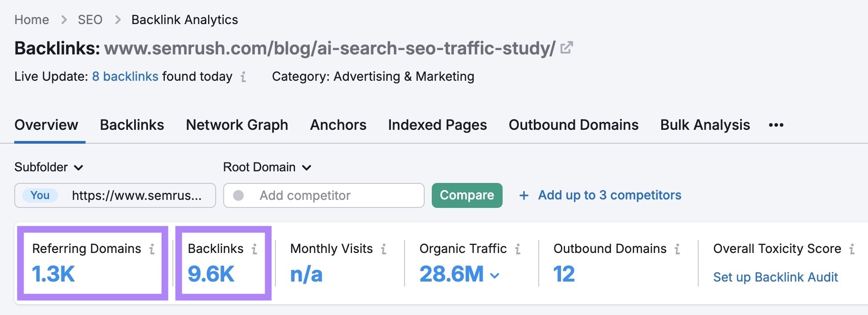Viewport: 868px width, 315px height.
Task: Click the Backlinks metric info icon
Action: [x=254, y=249]
